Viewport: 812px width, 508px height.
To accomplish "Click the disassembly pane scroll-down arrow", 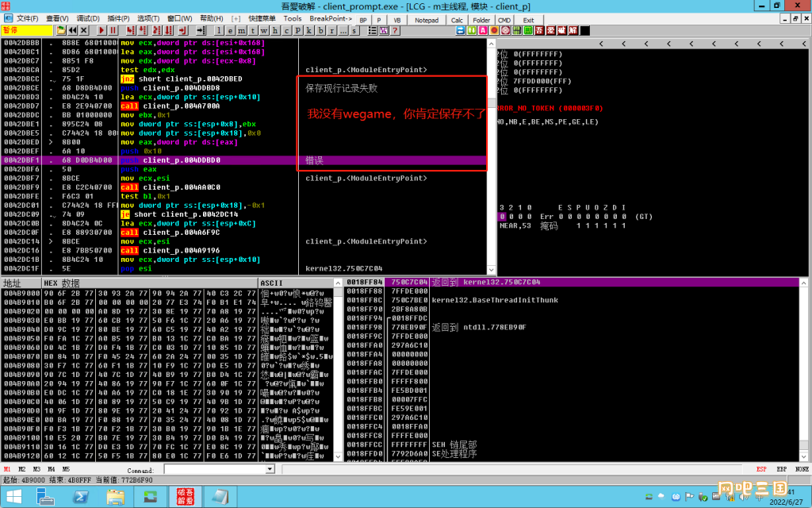I will point(492,270).
